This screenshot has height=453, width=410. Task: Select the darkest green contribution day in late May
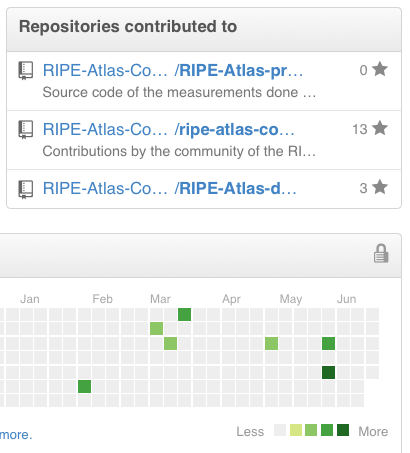pos(328,372)
